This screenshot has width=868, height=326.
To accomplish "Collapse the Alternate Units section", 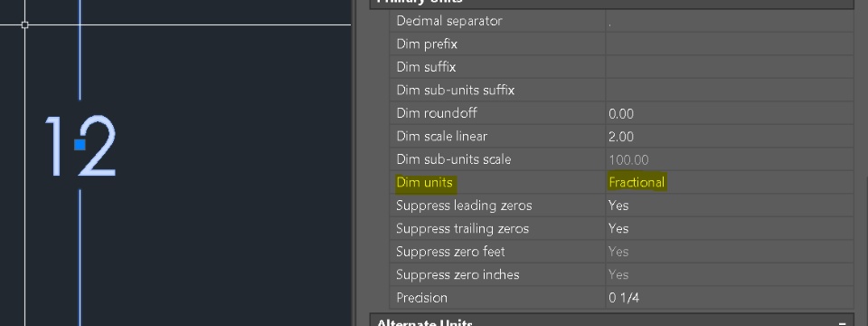I will tap(842, 322).
